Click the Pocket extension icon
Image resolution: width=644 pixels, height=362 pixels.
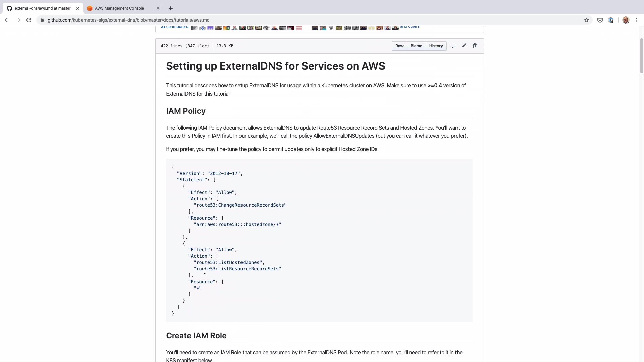coord(600,20)
